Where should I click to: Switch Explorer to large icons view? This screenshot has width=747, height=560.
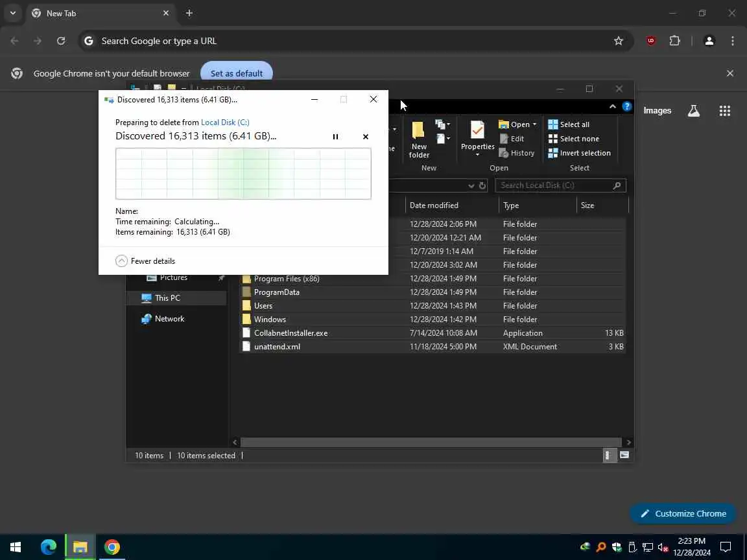tap(624, 455)
